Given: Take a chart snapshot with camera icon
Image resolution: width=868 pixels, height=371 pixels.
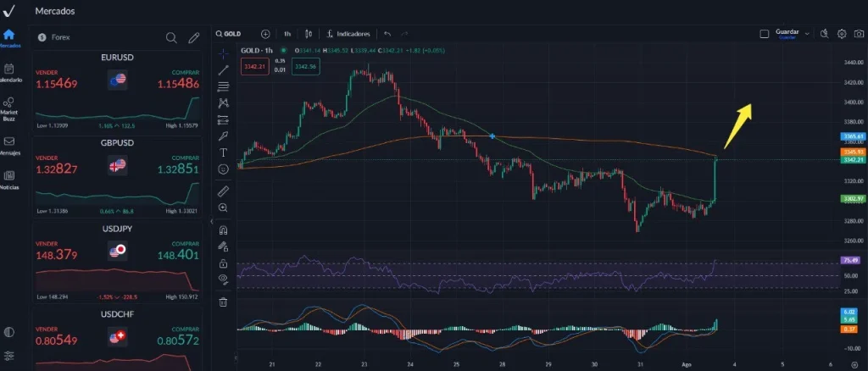Looking at the screenshot, I should pos(859,34).
